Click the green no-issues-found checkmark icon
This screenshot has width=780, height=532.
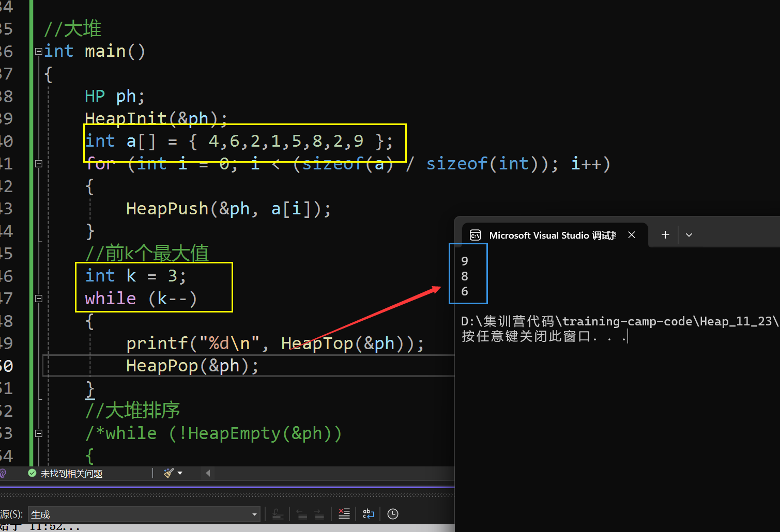click(x=32, y=473)
